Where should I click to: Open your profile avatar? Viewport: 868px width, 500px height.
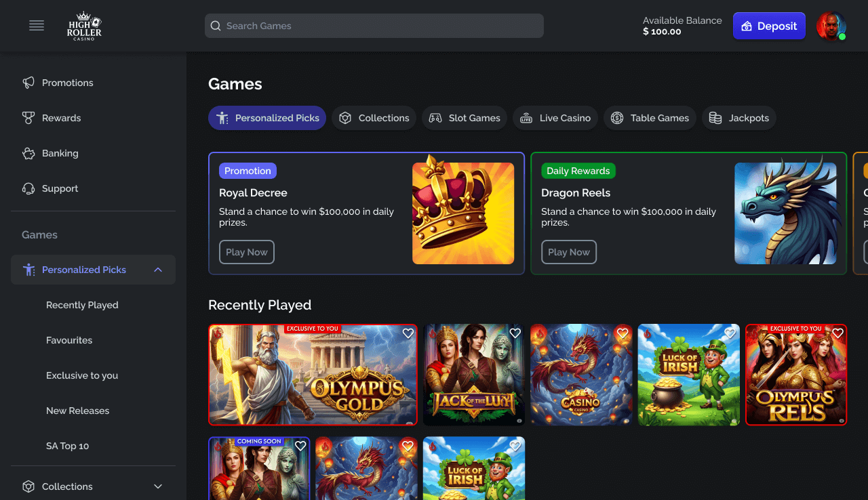pyautogui.click(x=831, y=26)
